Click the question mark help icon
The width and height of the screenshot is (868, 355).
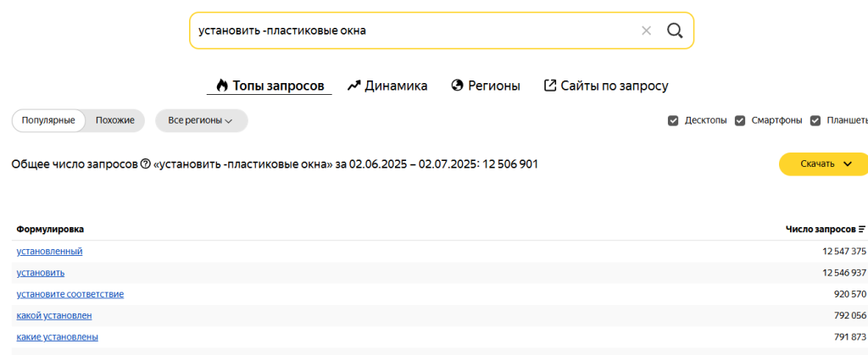coord(145,164)
